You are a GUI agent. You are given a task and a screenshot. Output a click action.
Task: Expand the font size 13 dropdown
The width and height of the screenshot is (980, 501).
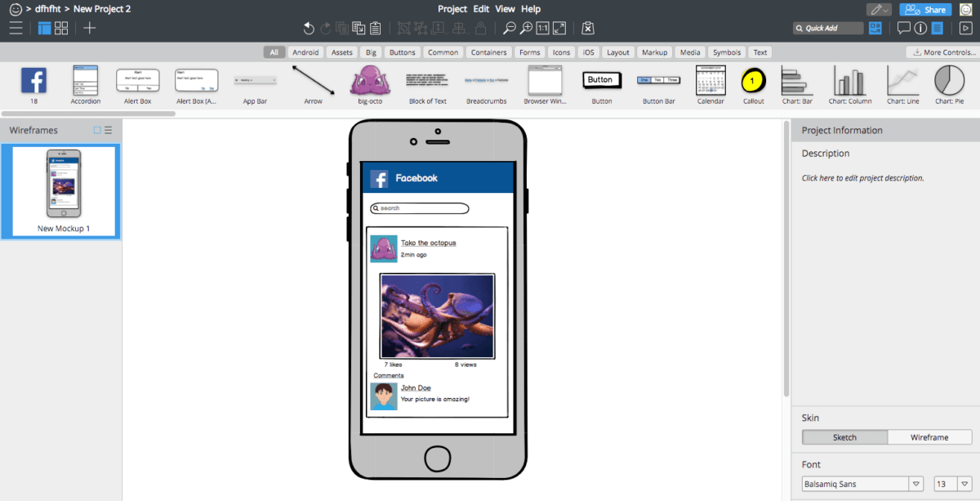(965, 484)
